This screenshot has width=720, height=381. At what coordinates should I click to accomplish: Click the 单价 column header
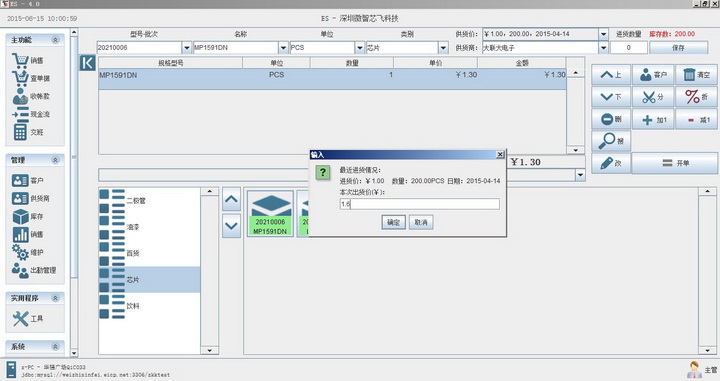[x=435, y=63]
